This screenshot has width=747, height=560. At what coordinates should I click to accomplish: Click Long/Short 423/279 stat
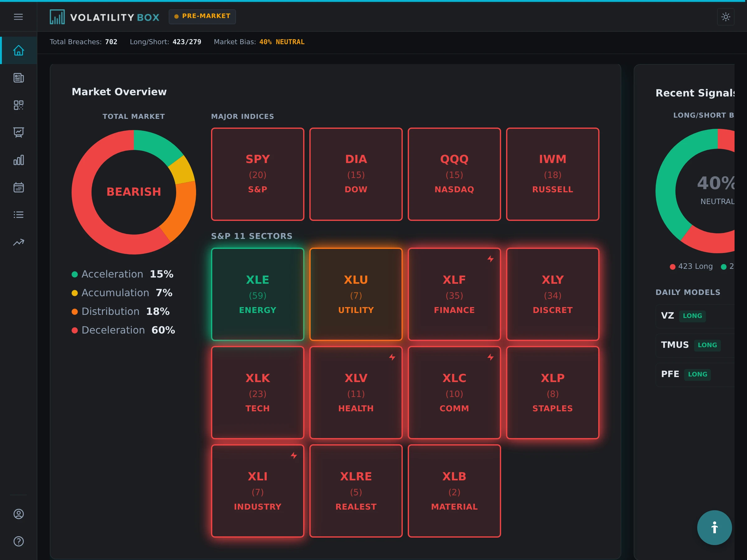tap(166, 42)
